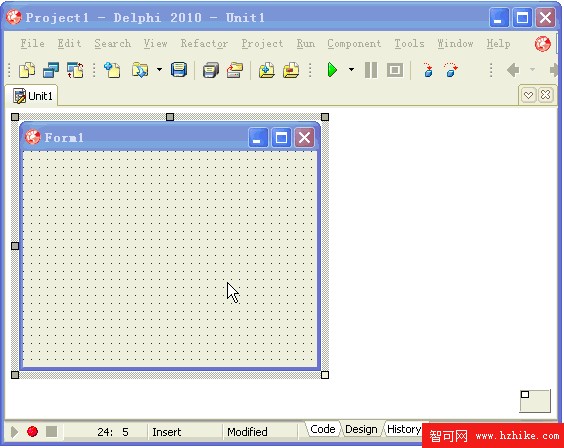Click the Remove File from Project icon
This screenshot has width=564, height=448.
pyautogui.click(x=291, y=70)
